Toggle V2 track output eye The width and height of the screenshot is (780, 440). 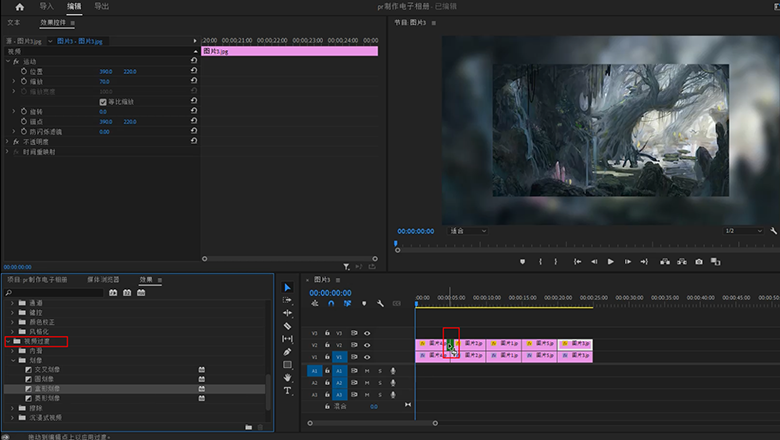click(367, 345)
